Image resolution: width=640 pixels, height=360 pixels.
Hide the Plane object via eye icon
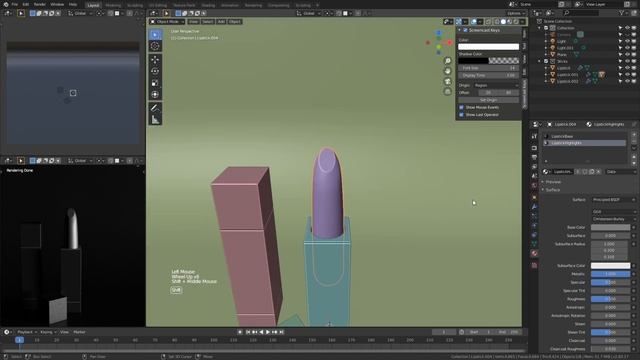pyautogui.click(x=627, y=54)
